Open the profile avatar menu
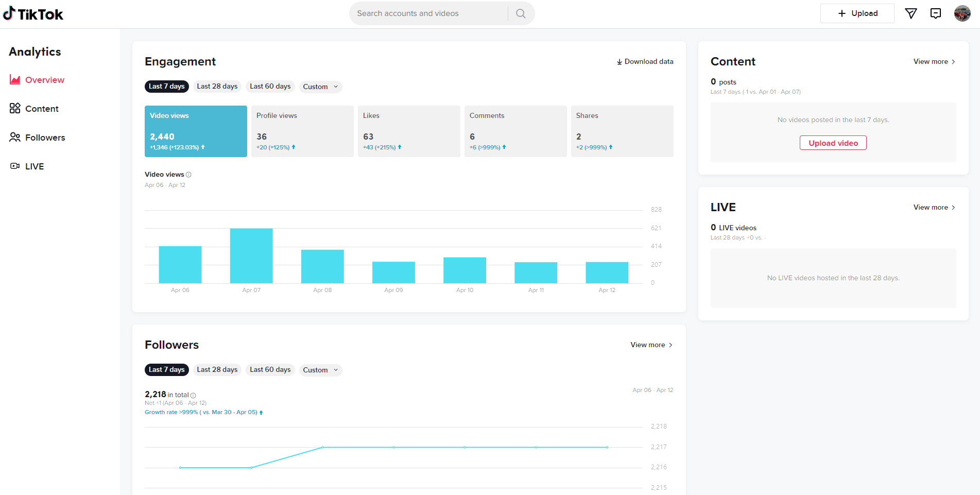The height and width of the screenshot is (495, 980). click(962, 13)
